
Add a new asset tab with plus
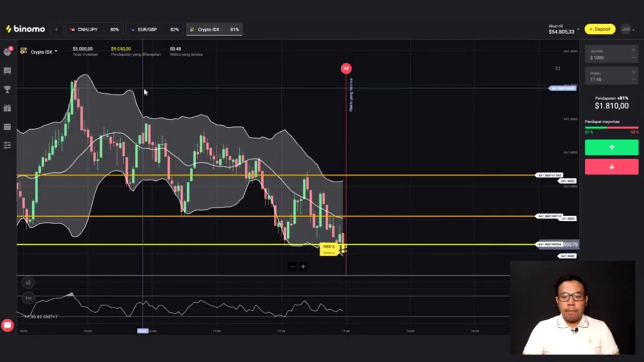pos(56,29)
